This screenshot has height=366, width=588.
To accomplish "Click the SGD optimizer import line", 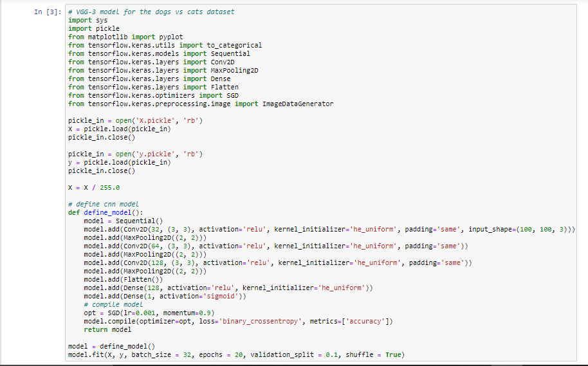I will (x=153, y=95).
